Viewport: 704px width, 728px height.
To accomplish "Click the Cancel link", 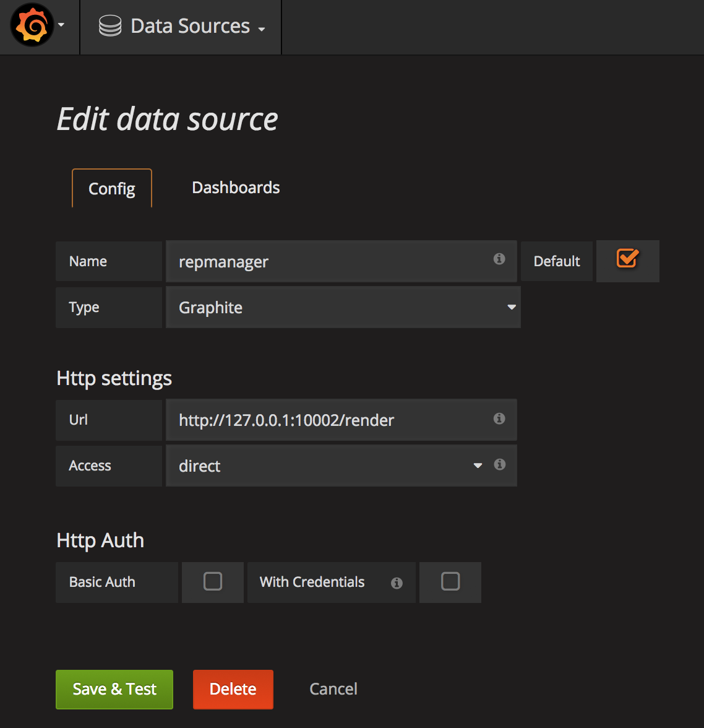I will point(333,689).
